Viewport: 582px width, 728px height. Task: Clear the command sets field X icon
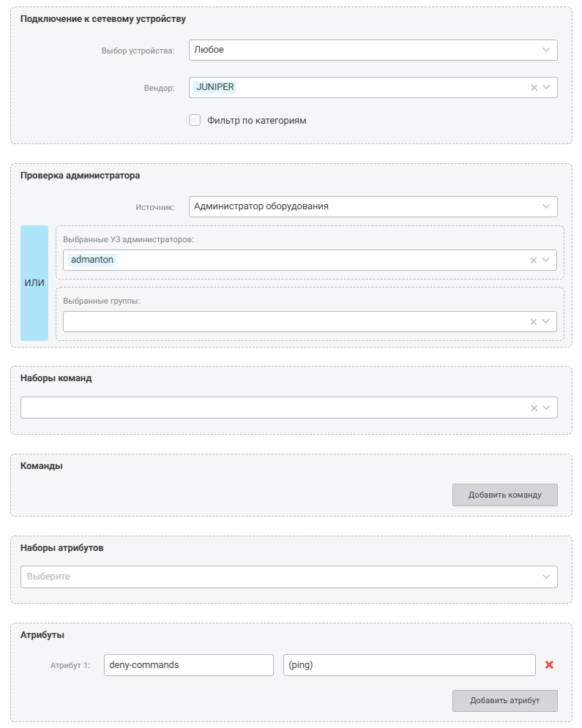[x=534, y=408]
